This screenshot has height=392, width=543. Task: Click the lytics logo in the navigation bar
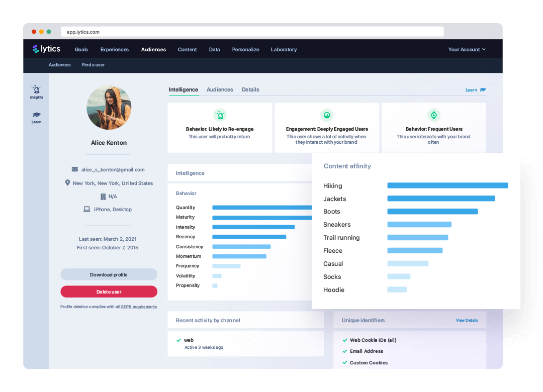[x=46, y=49]
